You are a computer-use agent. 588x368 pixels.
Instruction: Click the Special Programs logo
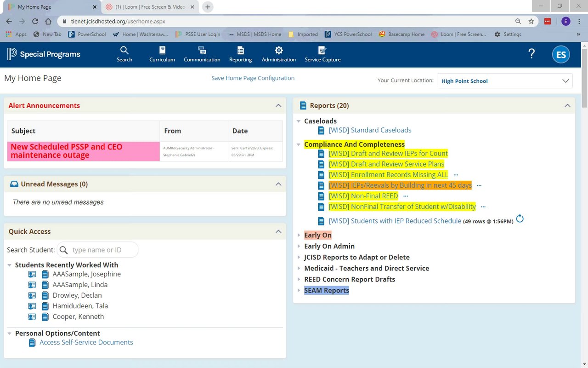tap(44, 54)
